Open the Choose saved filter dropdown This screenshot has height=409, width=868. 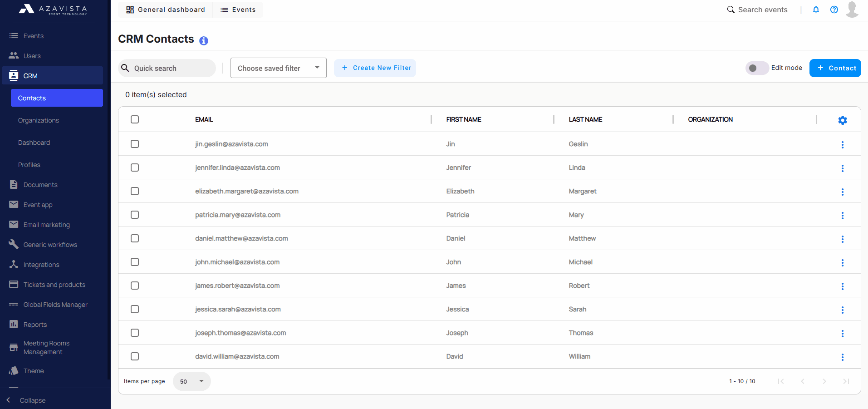click(279, 68)
